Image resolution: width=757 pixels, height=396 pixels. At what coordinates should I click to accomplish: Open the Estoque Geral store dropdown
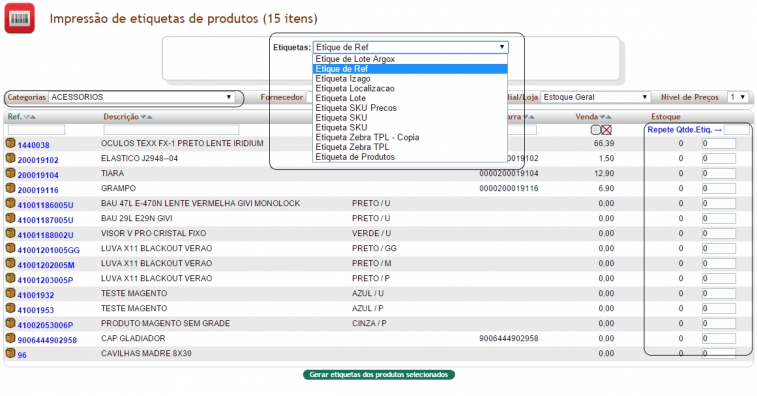(x=595, y=98)
